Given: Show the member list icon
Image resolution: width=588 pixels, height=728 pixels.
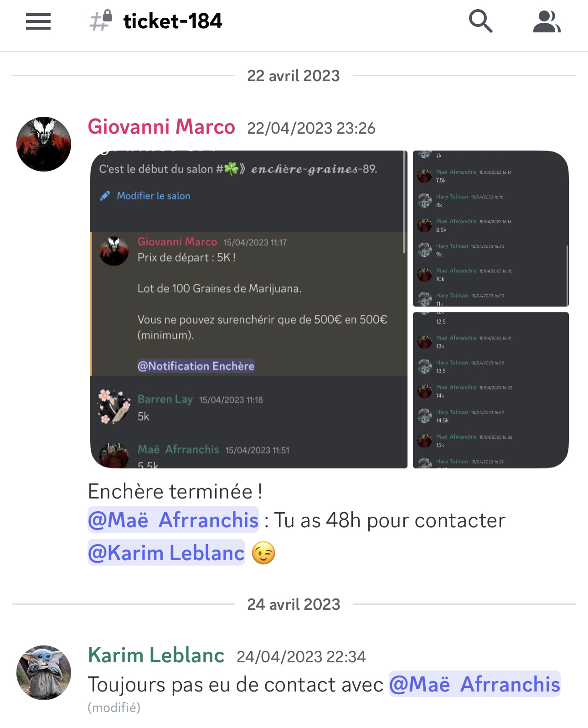Looking at the screenshot, I should point(547,22).
